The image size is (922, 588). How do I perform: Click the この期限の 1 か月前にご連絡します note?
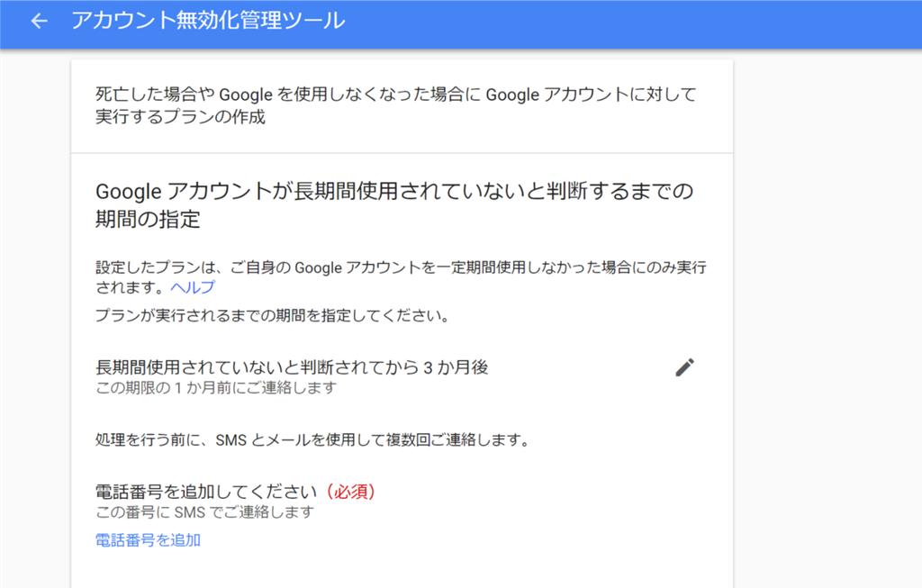click(x=216, y=388)
